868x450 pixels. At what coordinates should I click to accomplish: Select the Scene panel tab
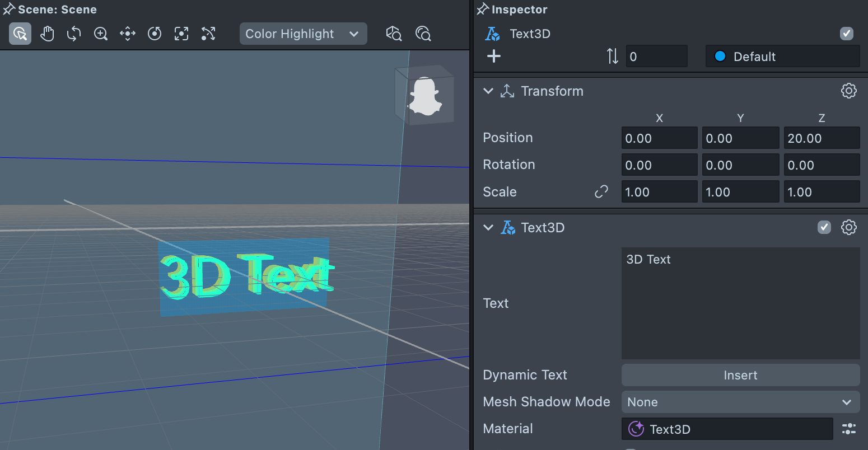pyautogui.click(x=57, y=10)
